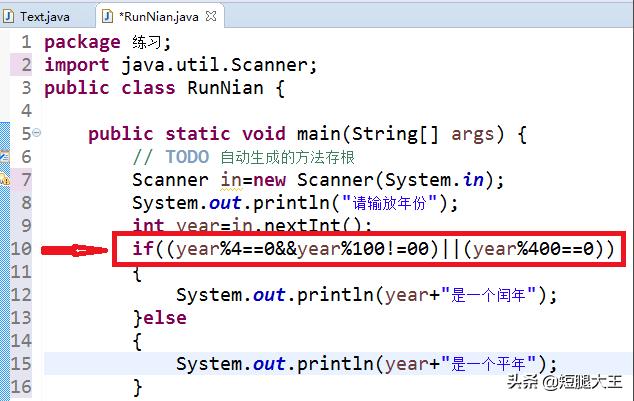This screenshot has height=401, width=634.
Task: Click the 'package' keyword on line 1
Action: (82, 43)
